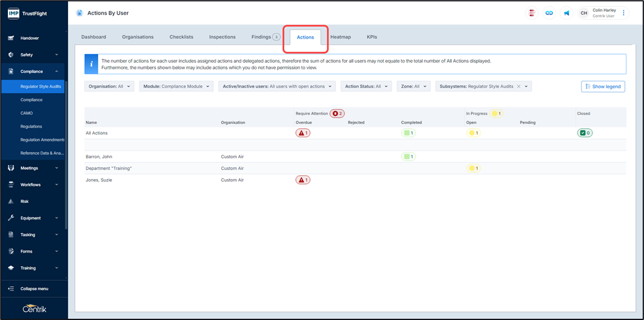The width and height of the screenshot is (644, 320).
Task: Click the Training graduation cap icon
Action: coord(11,268)
